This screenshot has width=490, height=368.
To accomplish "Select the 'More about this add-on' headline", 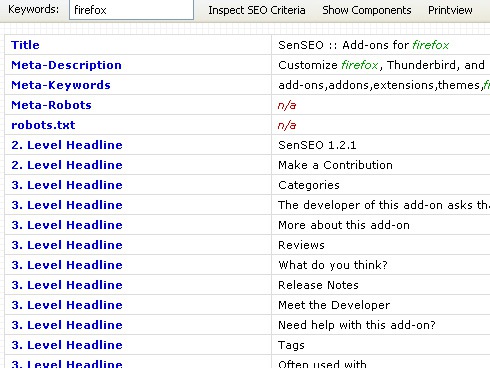I will [344, 225].
